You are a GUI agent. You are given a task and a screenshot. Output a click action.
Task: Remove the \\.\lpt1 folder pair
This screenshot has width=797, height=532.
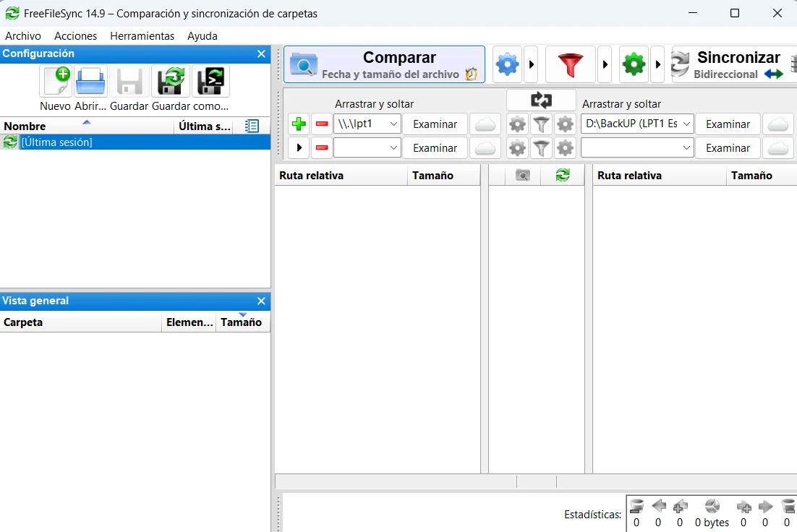(322, 124)
